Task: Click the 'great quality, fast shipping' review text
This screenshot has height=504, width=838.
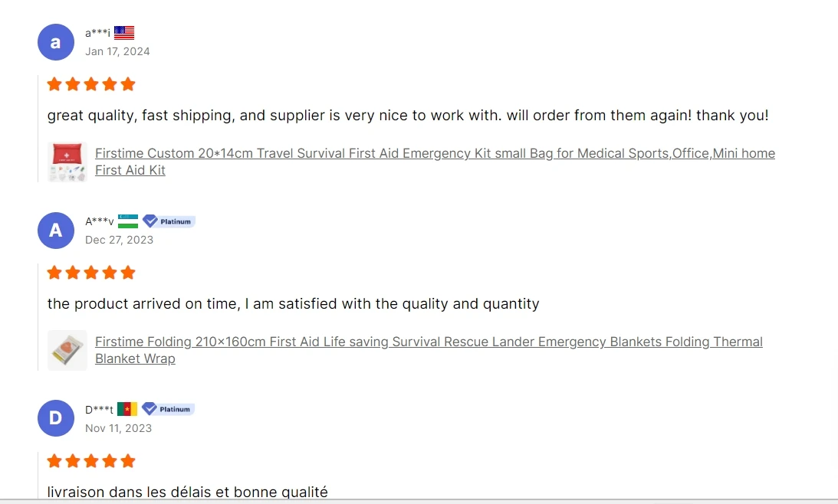Action: point(407,116)
